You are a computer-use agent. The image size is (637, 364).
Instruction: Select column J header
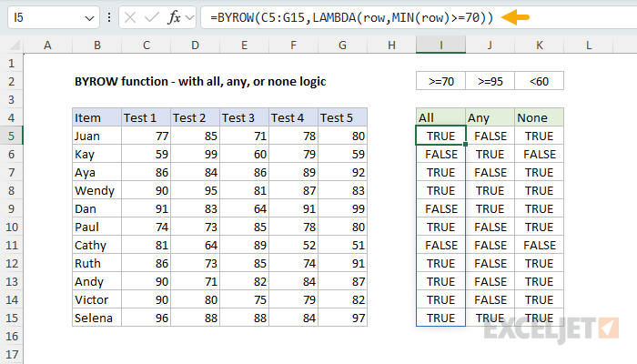click(490, 45)
